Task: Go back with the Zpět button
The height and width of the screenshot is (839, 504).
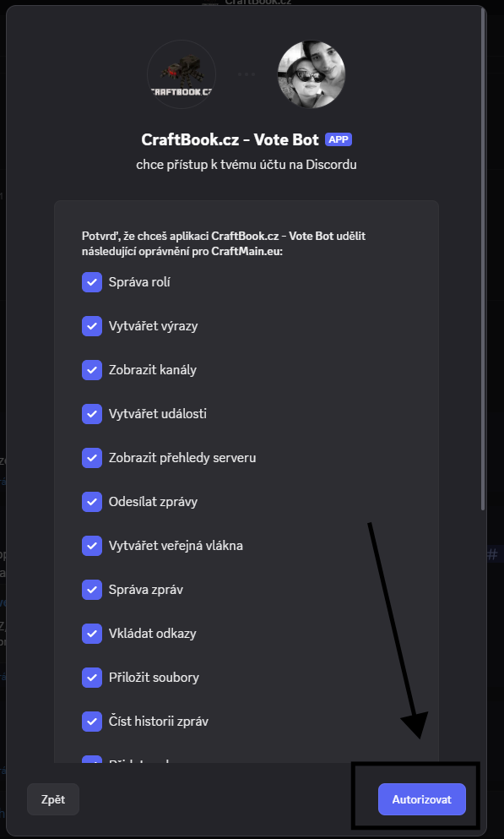Action: tap(53, 799)
